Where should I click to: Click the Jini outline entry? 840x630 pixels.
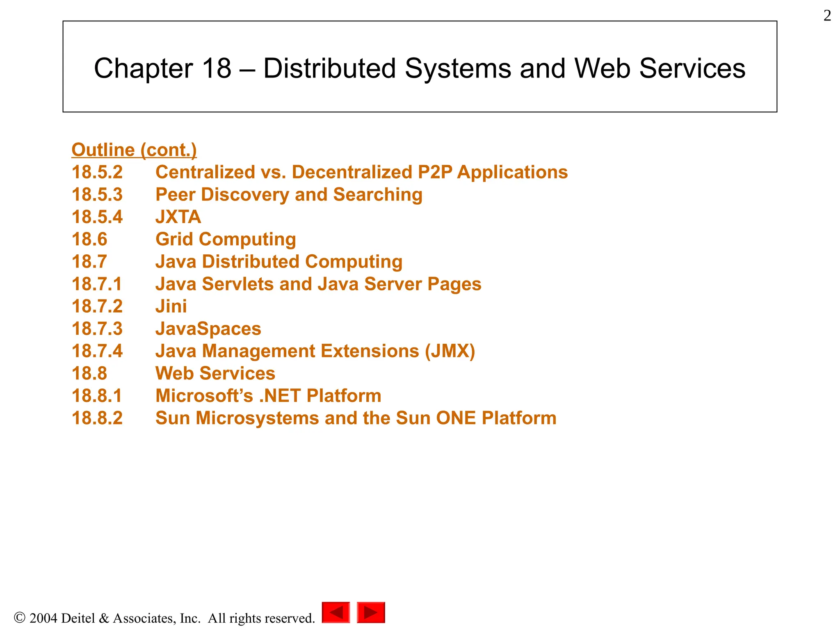tap(171, 306)
